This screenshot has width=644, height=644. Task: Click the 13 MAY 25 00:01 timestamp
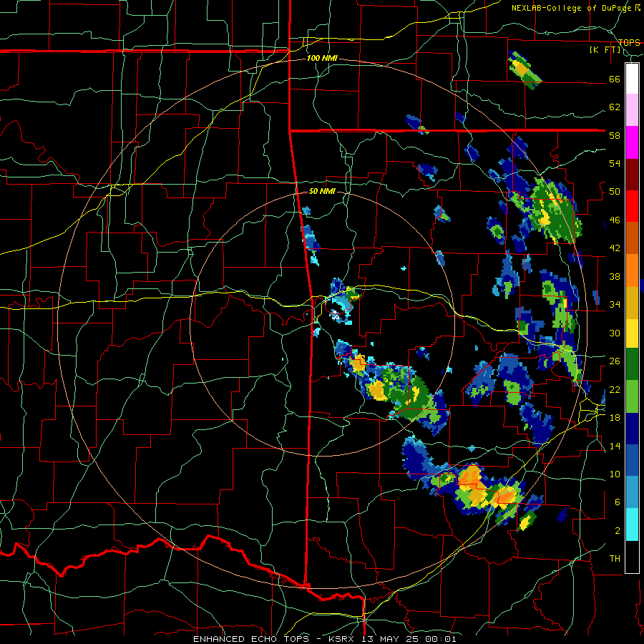coord(409,639)
